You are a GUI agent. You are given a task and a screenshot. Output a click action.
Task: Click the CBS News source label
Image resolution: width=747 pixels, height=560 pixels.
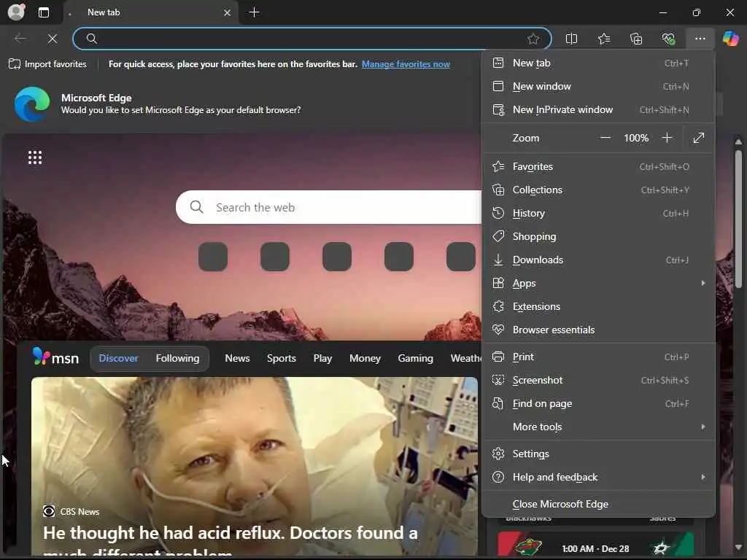click(x=71, y=511)
